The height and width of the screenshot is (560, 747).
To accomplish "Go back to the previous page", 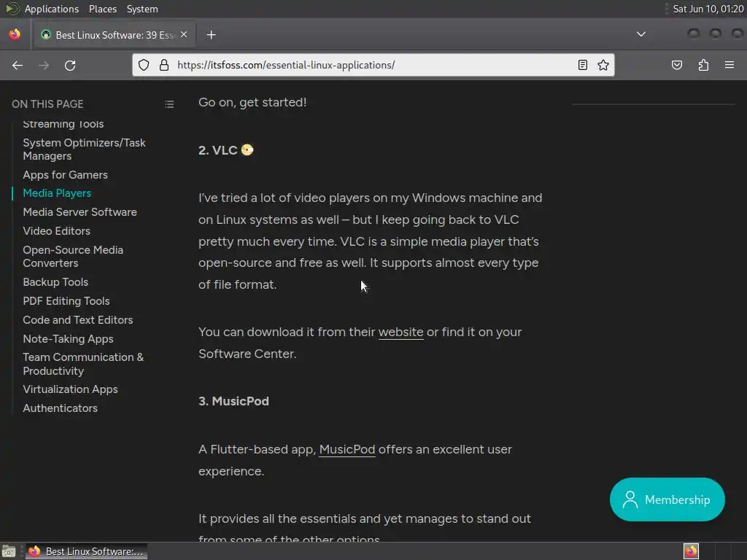I will click(18, 65).
